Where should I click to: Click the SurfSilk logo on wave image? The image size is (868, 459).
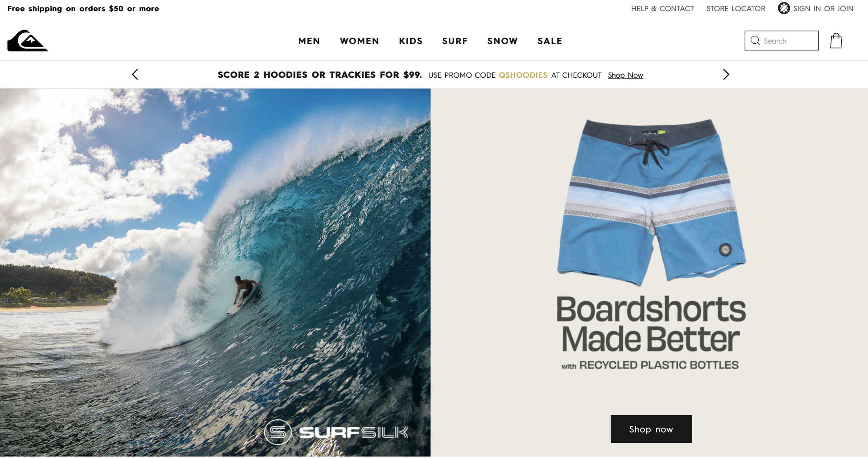point(336,432)
